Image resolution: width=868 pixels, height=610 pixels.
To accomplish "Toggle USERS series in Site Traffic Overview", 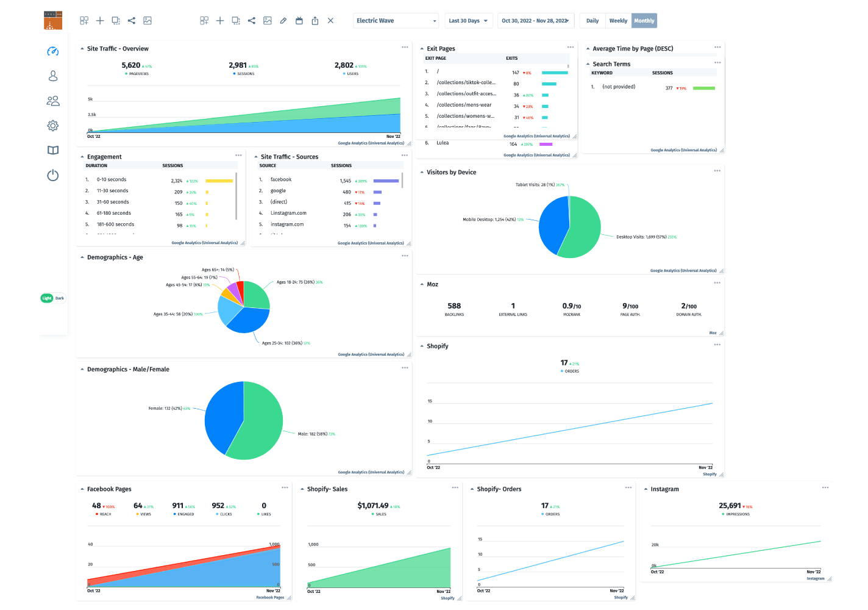I will pyautogui.click(x=351, y=74).
